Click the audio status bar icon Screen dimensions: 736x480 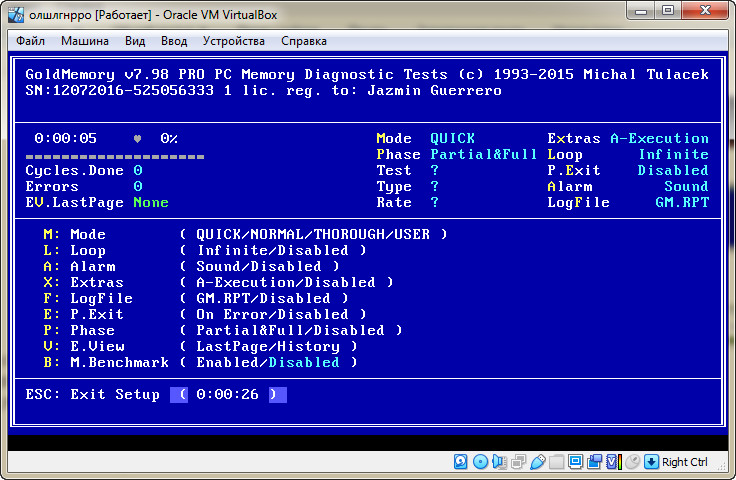[499, 462]
